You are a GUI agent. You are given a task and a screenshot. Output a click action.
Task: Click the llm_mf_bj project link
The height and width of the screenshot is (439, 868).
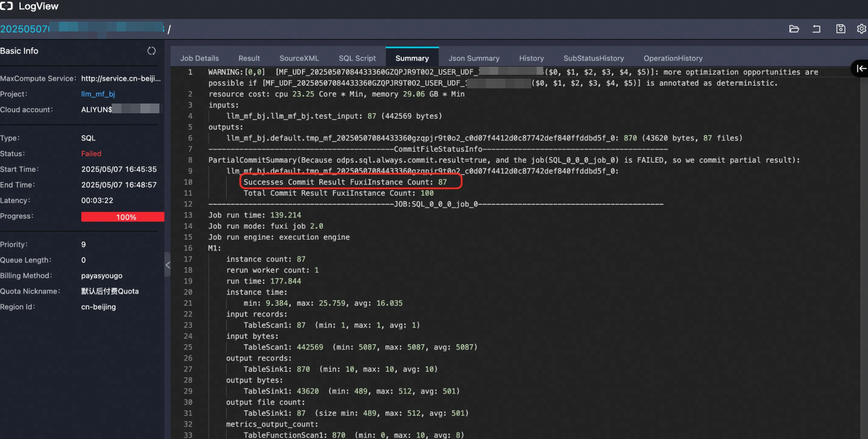coord(98,94)
